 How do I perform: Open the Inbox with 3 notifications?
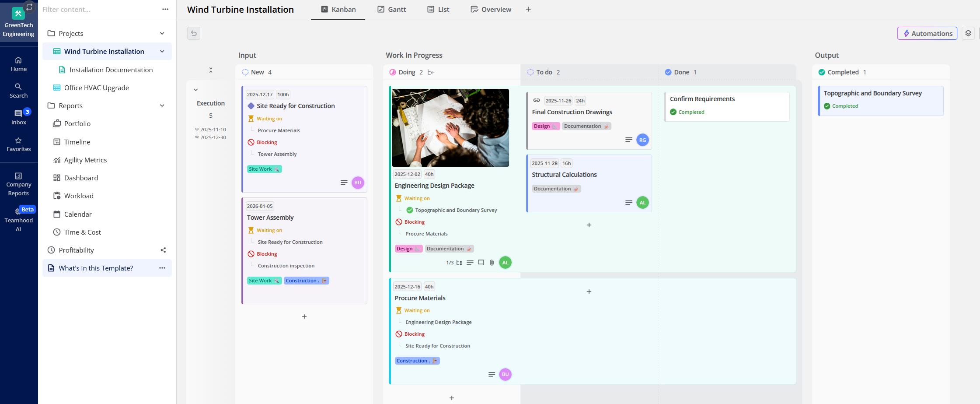(18, 116)
